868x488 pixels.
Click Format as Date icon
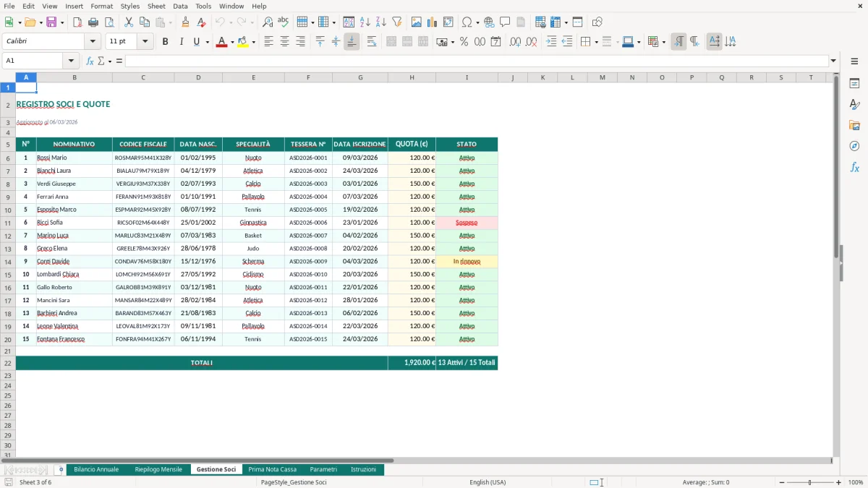tap(495, 42)
